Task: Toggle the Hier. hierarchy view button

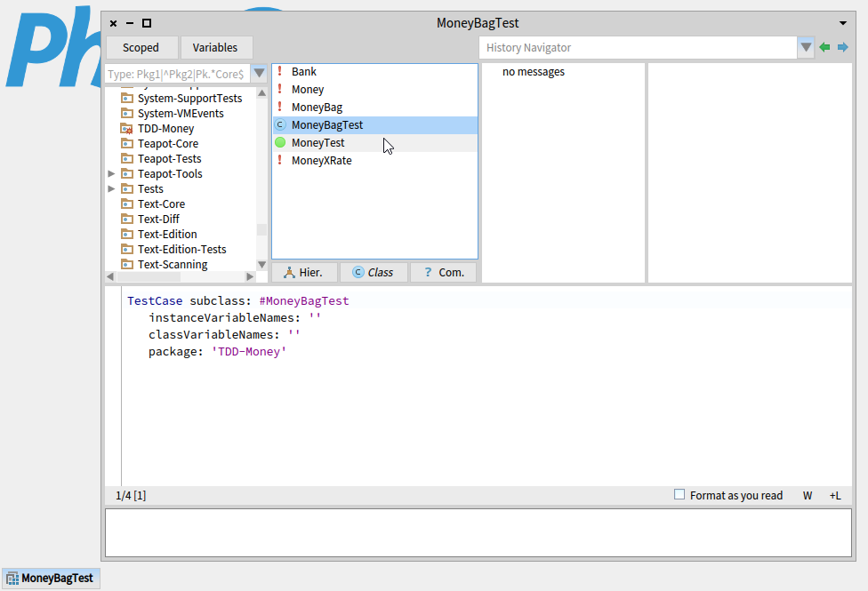Action: point(304,272)
